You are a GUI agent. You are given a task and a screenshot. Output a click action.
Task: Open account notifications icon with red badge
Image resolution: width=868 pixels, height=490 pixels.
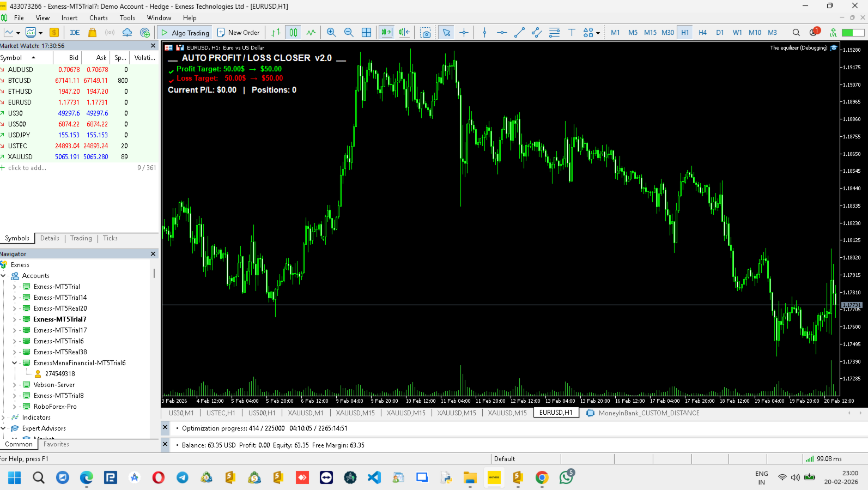[x=815, y=32]
